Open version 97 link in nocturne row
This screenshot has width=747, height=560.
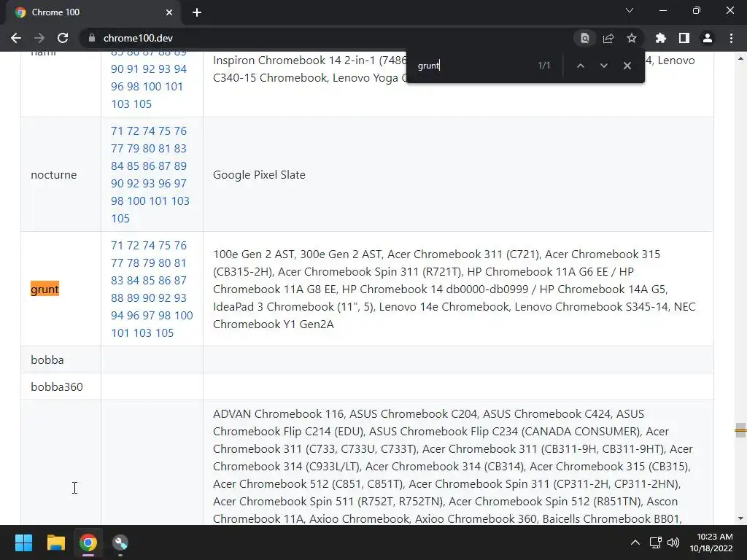tap(180, 183)
